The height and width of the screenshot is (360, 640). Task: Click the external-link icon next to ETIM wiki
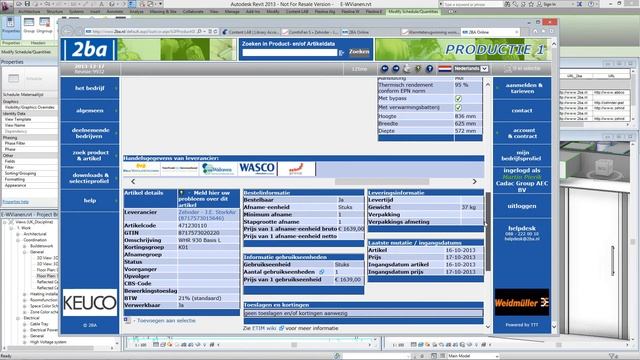[x=281, y=328]
